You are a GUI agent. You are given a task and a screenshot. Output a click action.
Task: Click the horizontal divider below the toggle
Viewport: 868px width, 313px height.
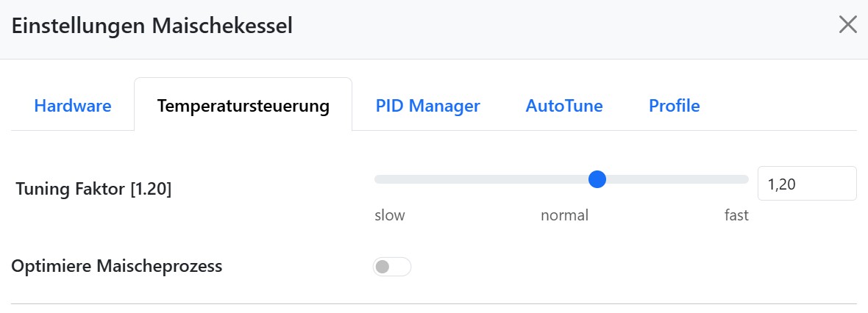click(x=434, y=303)
